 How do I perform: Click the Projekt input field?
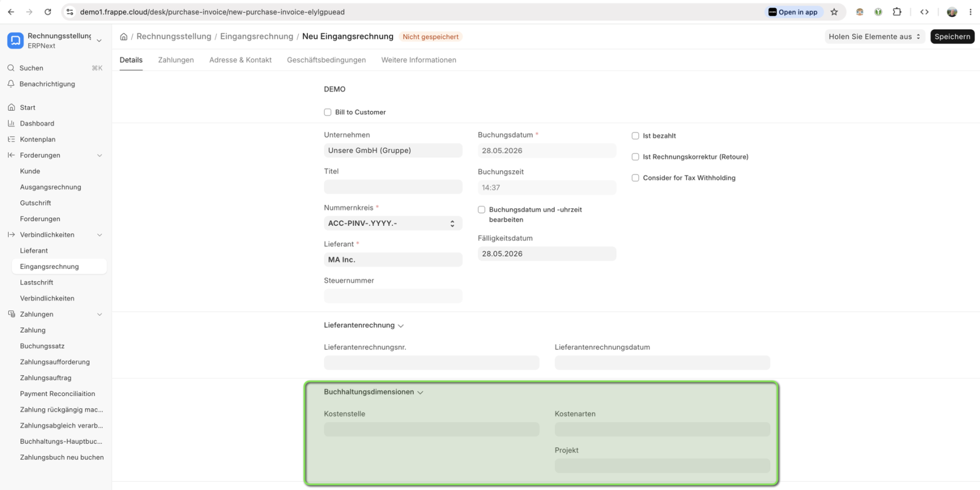pos(662,466)
